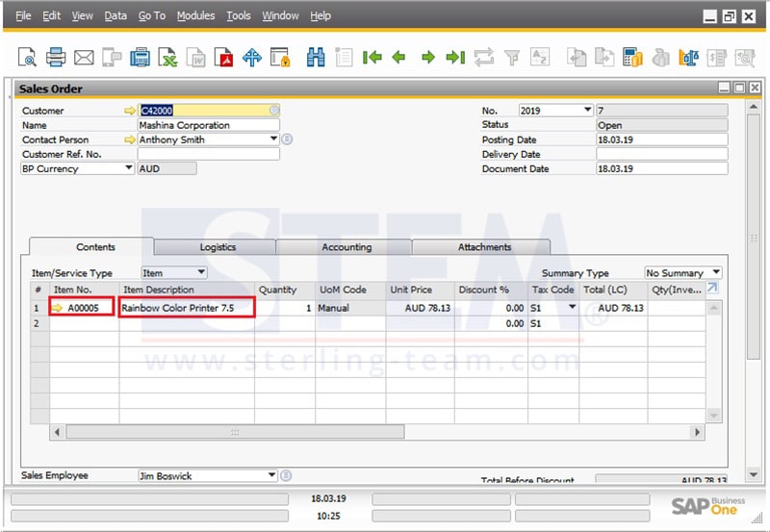Click the Rainbow Color Printer 7.5 description cell
Viewport: 770px width, 532px height.
click(x=187, y=308)
